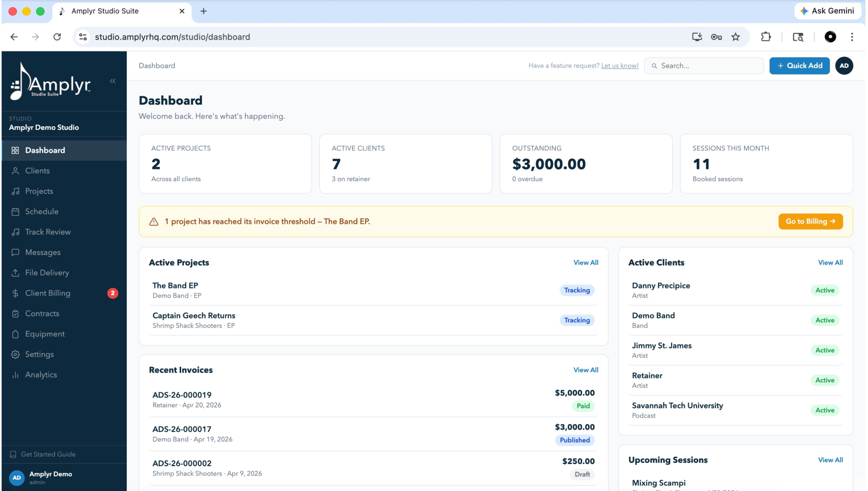The width and height of the screenshot is (868, 491).
Task: Click the Quick Add button
Action: (x=799, y=65)
